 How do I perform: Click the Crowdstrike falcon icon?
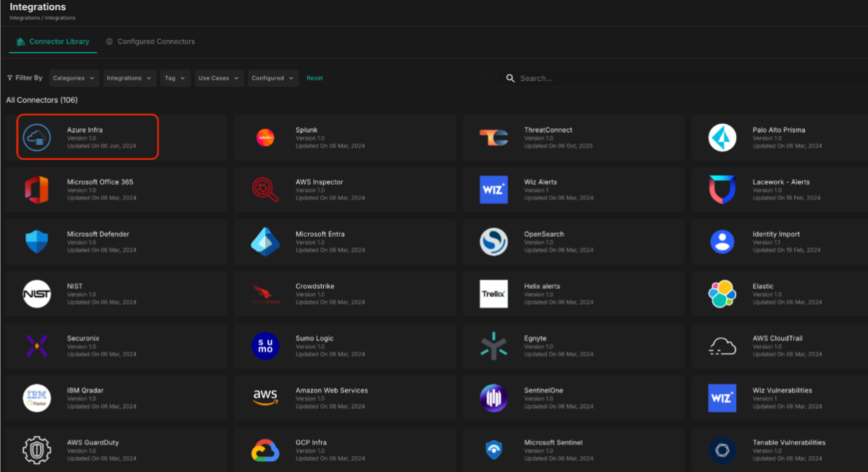click(265, 293)
